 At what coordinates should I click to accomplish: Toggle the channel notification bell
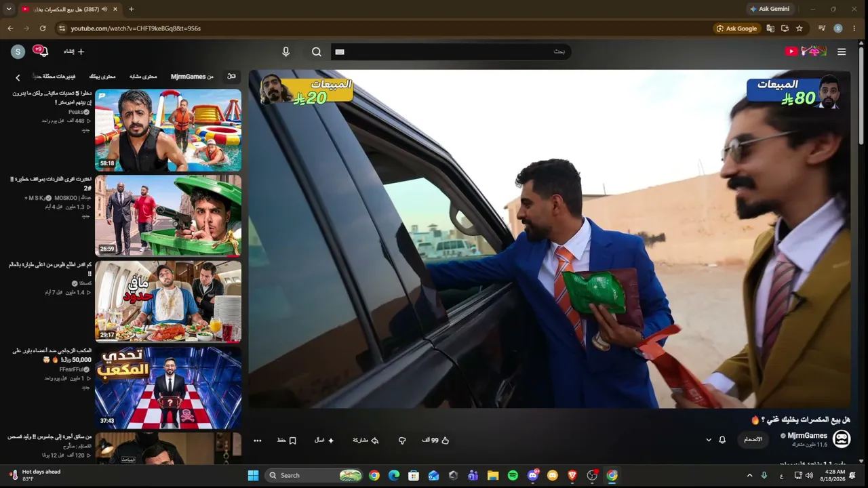[722, 439]
